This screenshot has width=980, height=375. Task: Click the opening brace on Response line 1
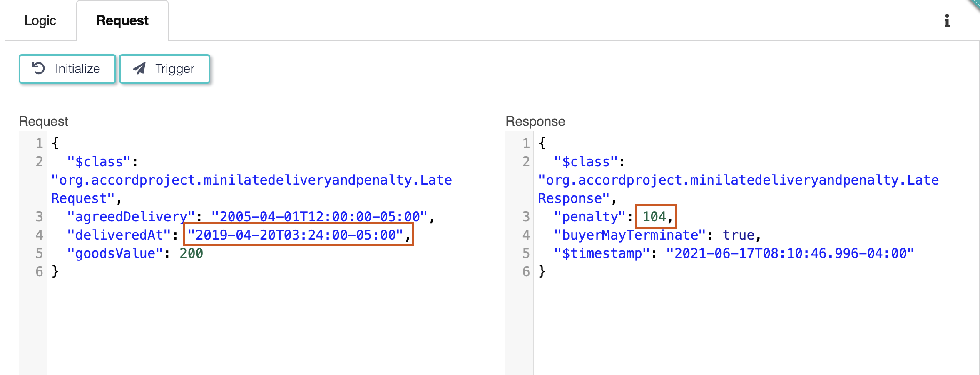[542, 143]
